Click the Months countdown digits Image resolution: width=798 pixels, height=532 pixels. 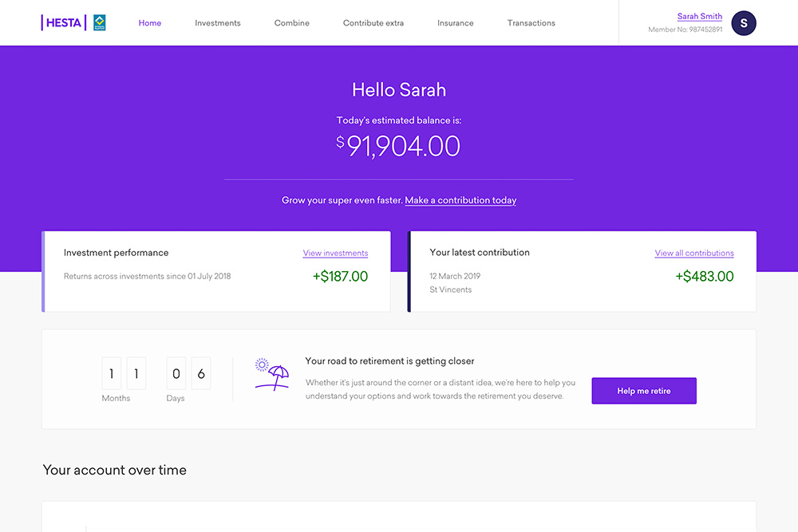pyautogui.click(x=124, y=373)
